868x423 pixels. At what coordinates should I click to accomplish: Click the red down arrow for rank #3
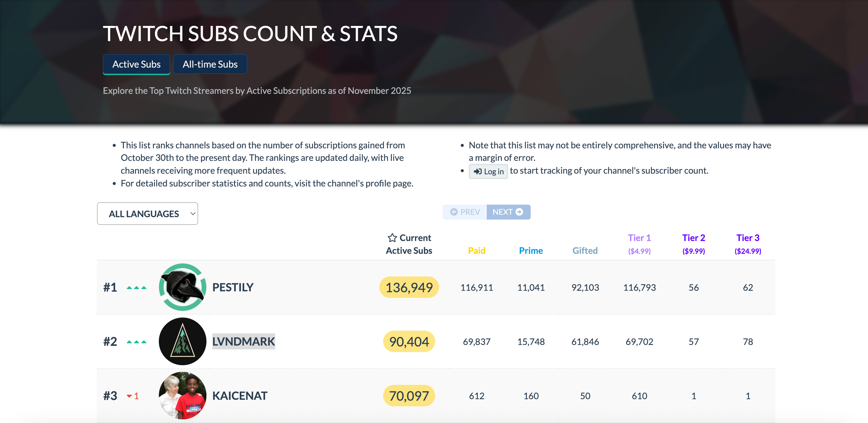coord(129,396)
